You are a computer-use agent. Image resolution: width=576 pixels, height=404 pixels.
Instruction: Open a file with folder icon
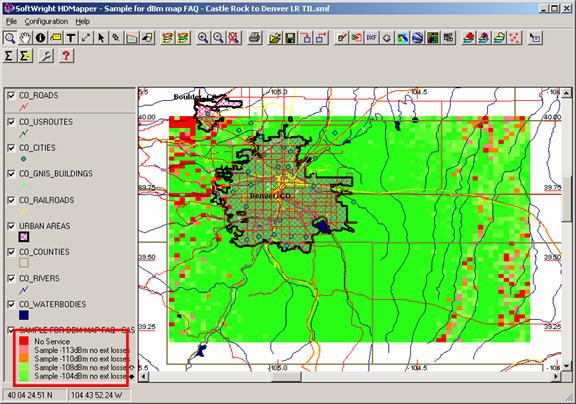click(x=275, y=38)
